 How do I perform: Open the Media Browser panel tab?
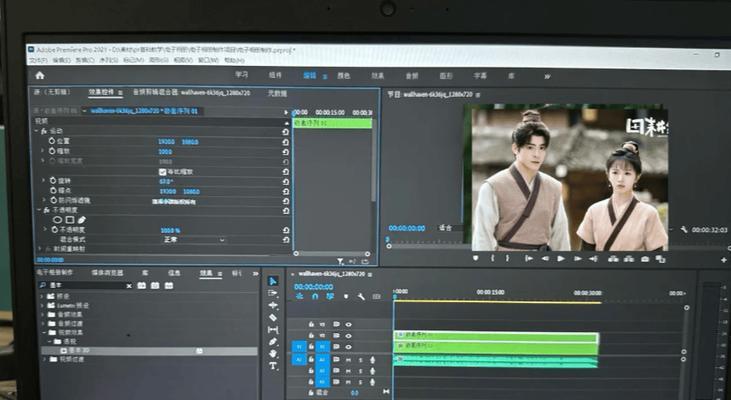pos(107,273)
